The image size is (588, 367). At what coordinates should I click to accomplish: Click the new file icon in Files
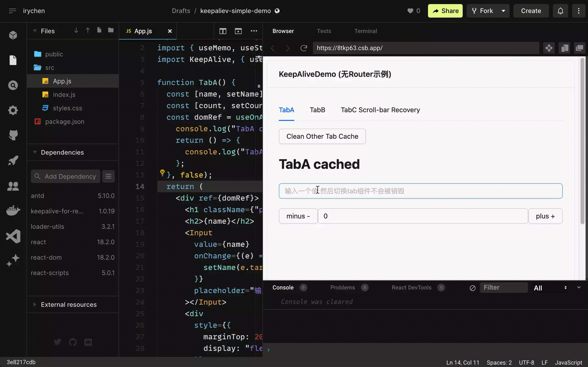(x=99, y=30)
